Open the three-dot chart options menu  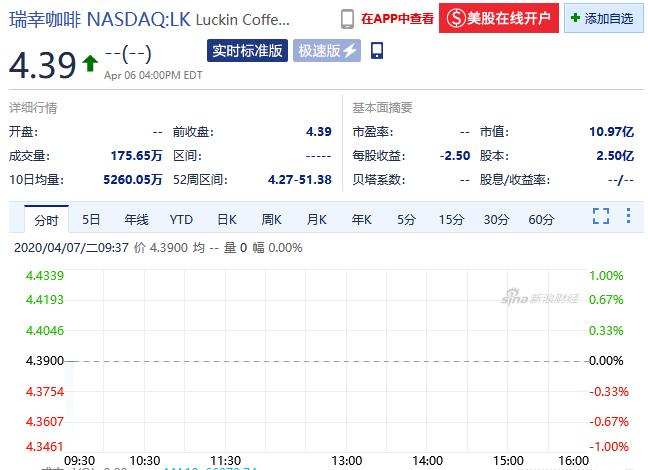click(x=628, y=216)
